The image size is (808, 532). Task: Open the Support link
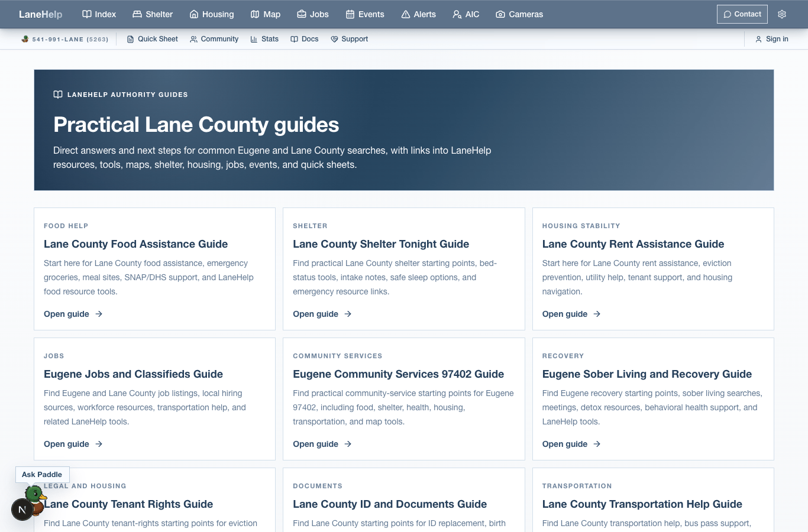click(x=350, y=39)
